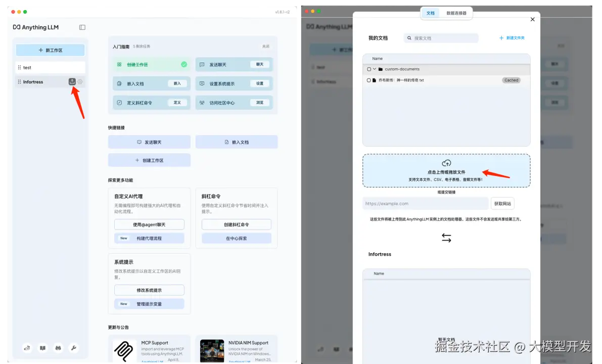Tick the checkbox for 乔布斯传 txt file

click(x=369, y=80)
